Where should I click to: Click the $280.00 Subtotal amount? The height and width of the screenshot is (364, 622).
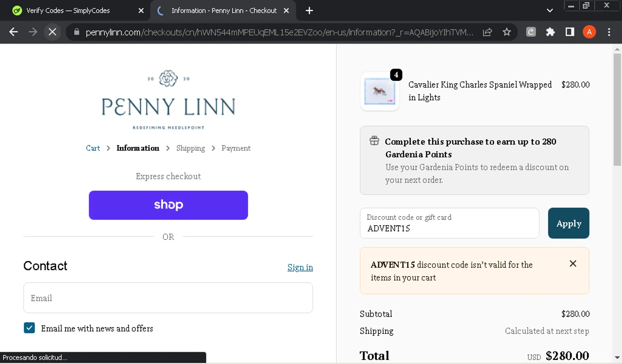(x=575, y=314)
